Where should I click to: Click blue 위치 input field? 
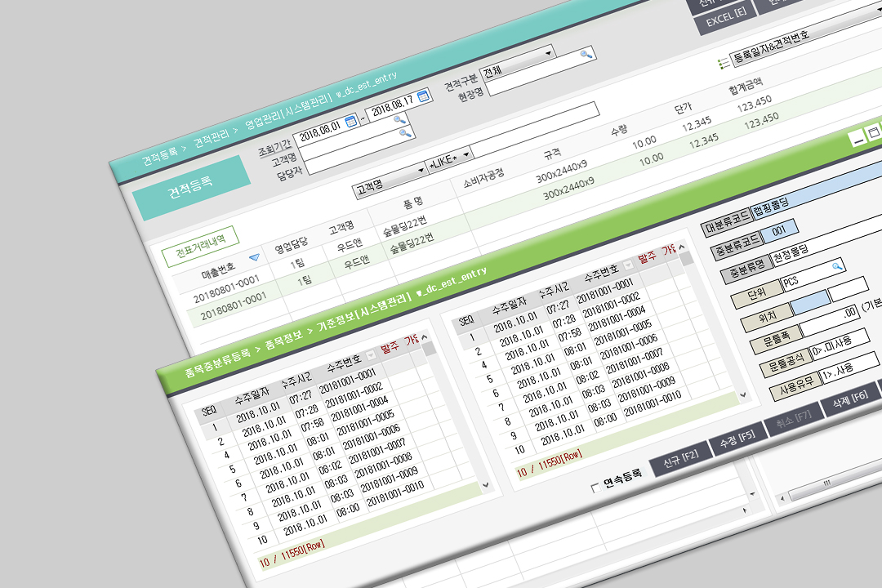point(810,301)
